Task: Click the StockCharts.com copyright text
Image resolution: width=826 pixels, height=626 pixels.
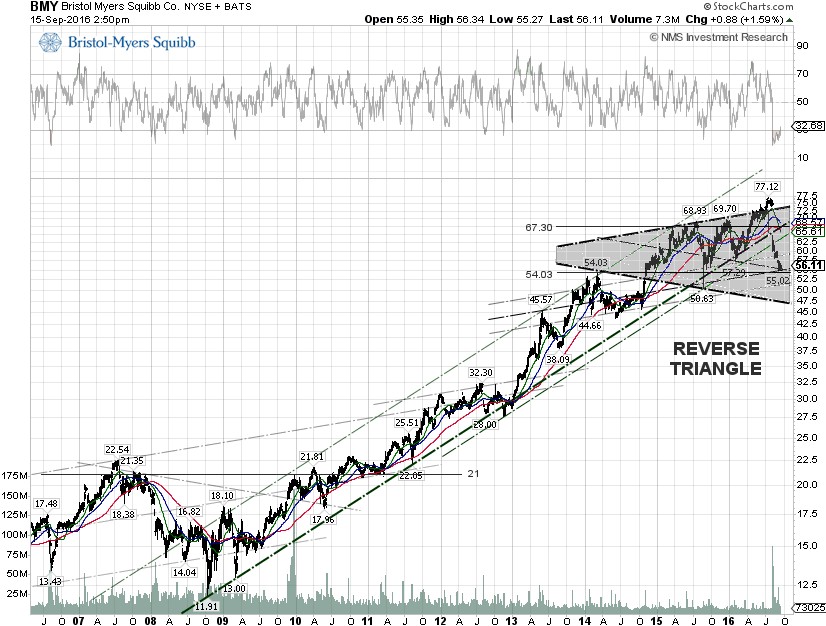Action: pos(748,7)
